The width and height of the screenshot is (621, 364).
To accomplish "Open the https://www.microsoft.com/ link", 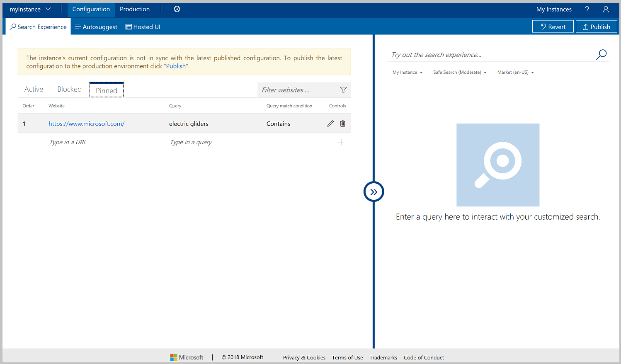I will [x=87, y=123].
